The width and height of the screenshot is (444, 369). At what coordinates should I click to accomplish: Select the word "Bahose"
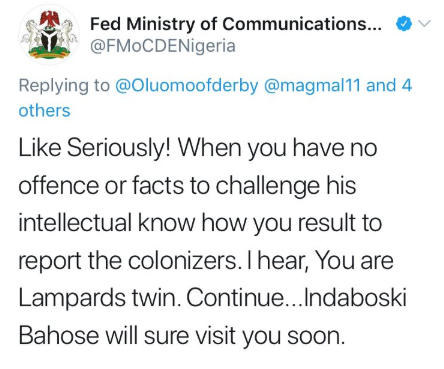pos(59,335)
